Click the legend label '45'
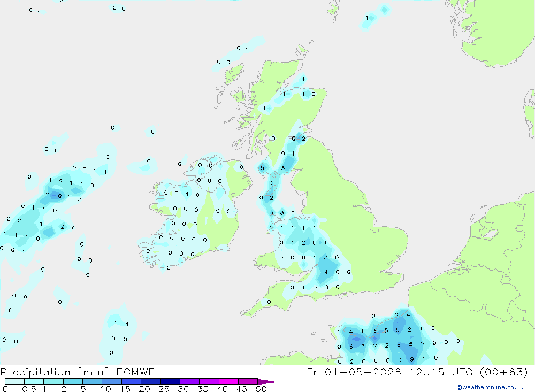 click(x=242, y=389)
